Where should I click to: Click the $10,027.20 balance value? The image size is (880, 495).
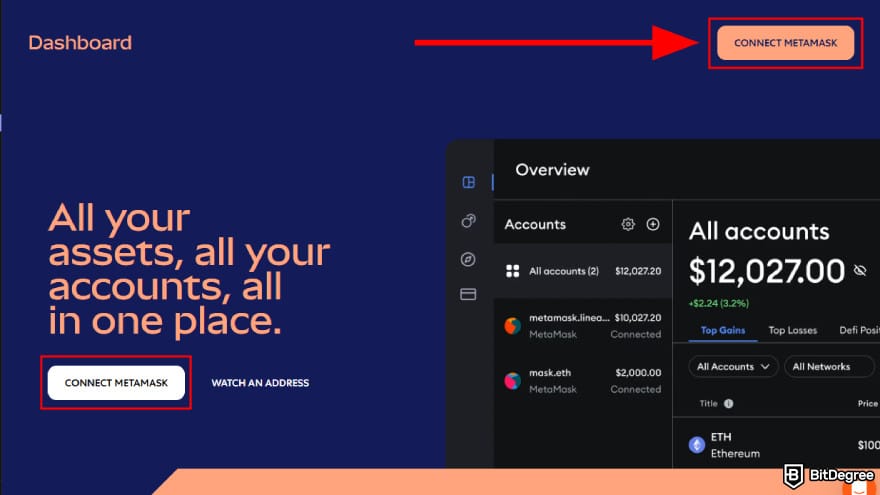[x=638, y=318]
